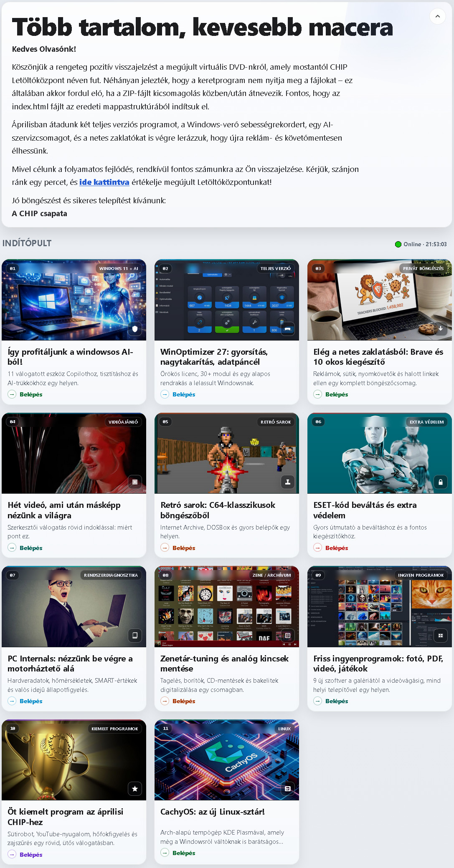
Task: Click the shield icon on Windows AI card
Action: pos(134,329)
